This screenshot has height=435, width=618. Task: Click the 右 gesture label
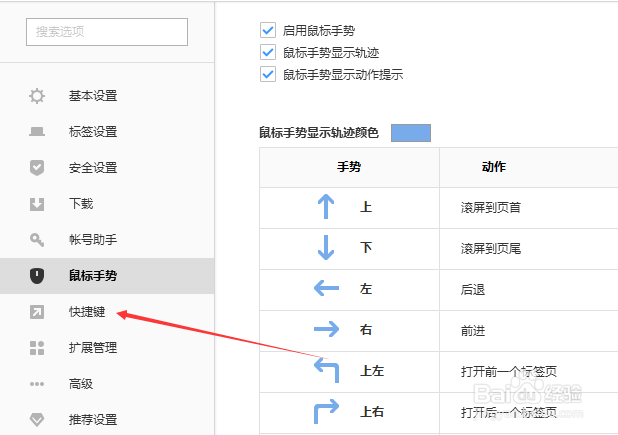(x=366, y=330)
